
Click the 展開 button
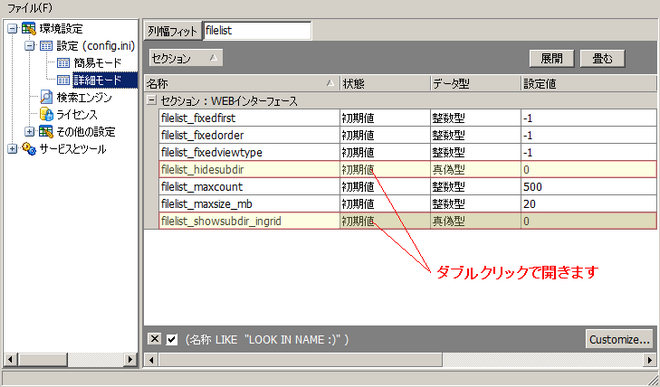click(551, 58)
